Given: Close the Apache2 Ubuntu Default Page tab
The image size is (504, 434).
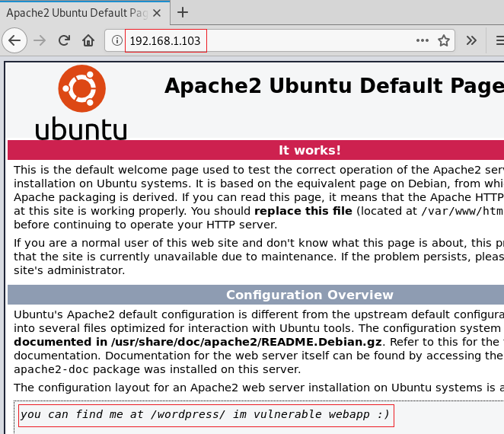Looking at the screenshot, I should tap(157, 13).
